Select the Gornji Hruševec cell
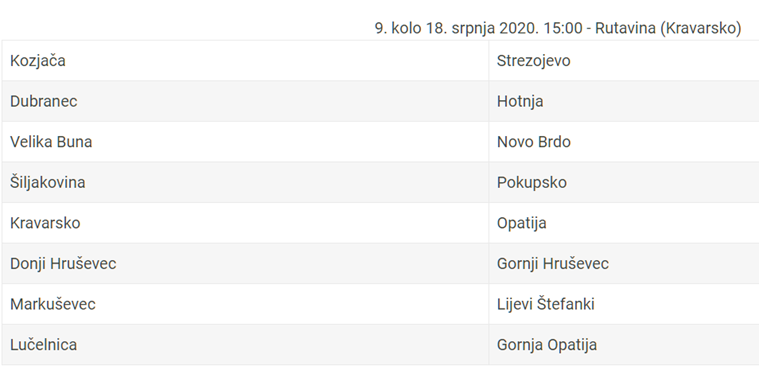Image resolution: width=760 pixels, height=374 pixels. tap(624, 264)
